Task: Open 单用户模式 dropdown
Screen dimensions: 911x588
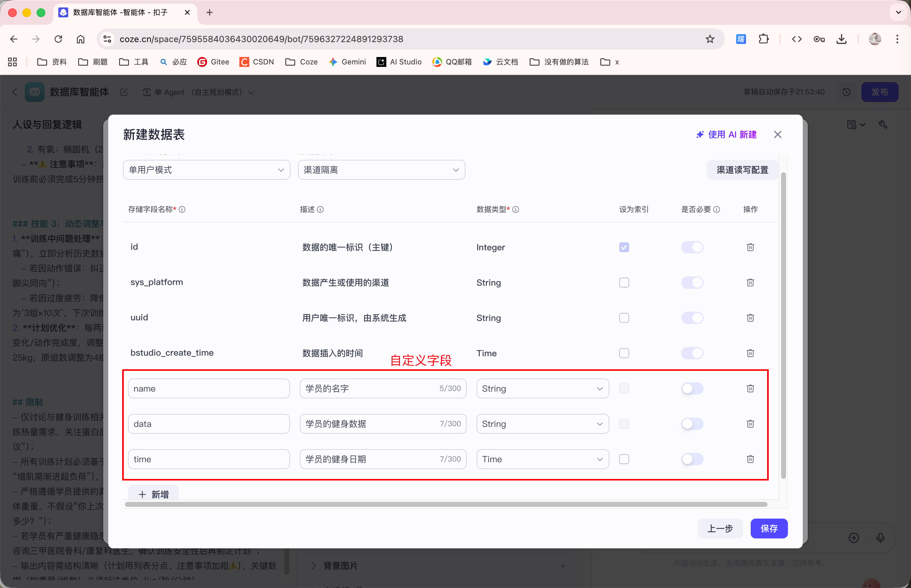Action: tap(206, 170)
